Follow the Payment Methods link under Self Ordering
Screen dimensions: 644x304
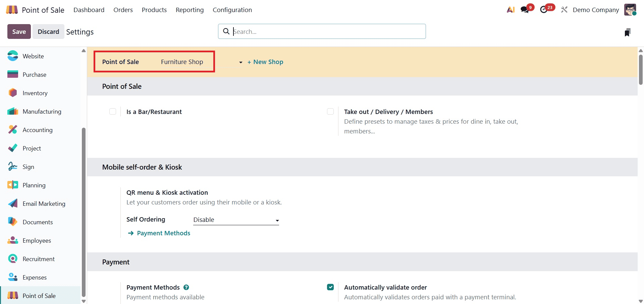(164, 233)
